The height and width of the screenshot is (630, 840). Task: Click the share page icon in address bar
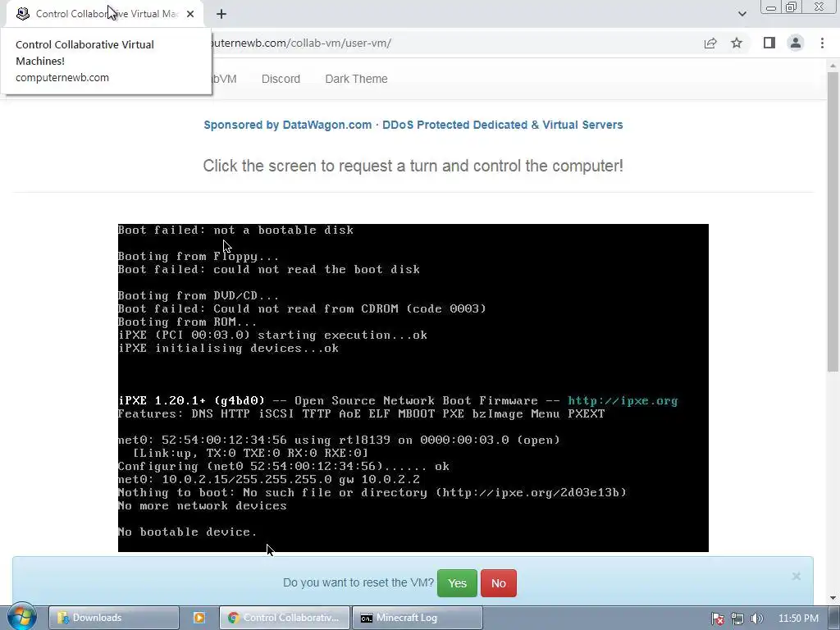(710, 43)
